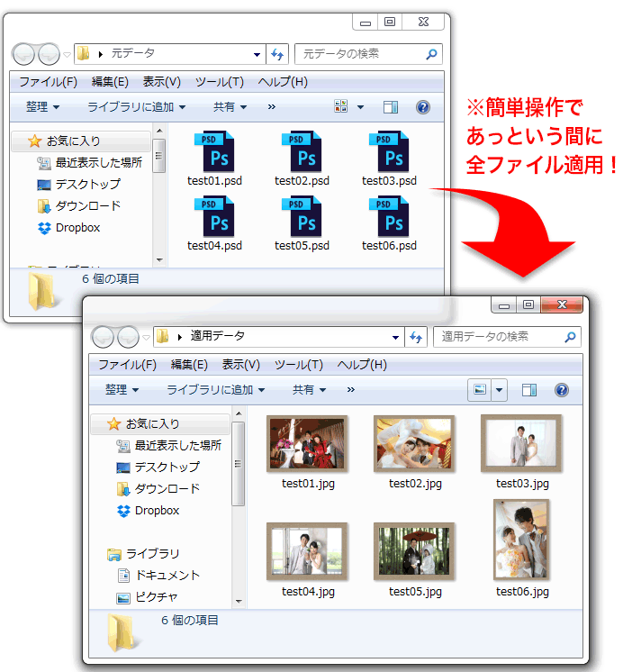Go back in 元データ window
The image size is (623, 672).
[x=23, y=54]
